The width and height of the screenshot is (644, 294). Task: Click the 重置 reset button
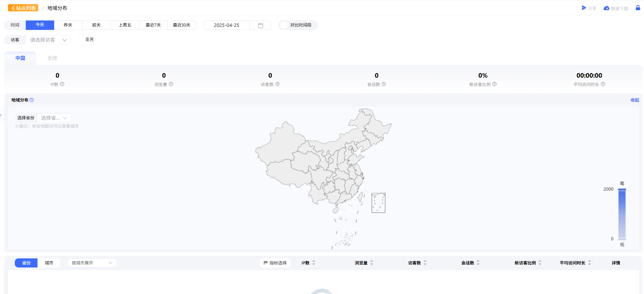pos(89,40)
